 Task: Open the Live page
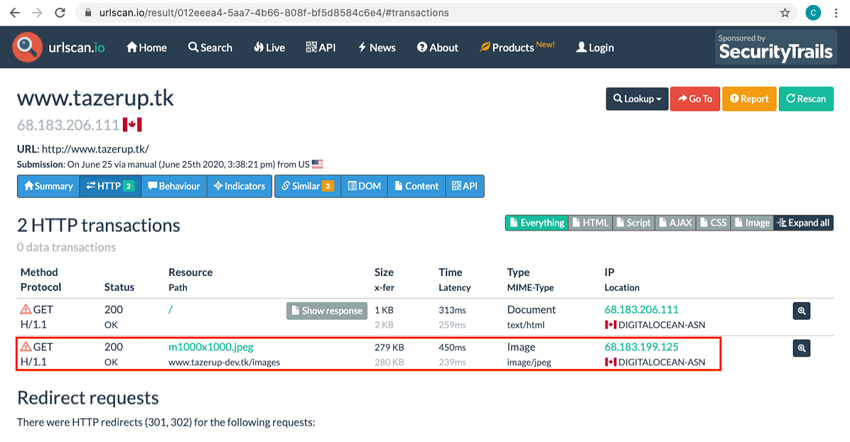click(x=269, y=48)
